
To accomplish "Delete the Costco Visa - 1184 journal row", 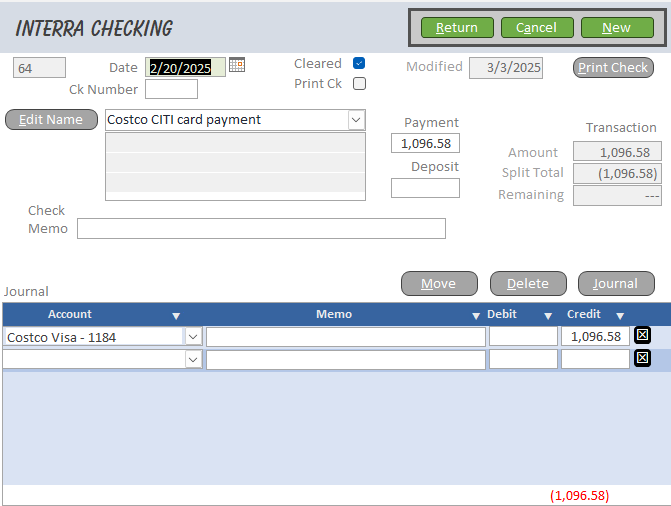I will pos(642,335).
